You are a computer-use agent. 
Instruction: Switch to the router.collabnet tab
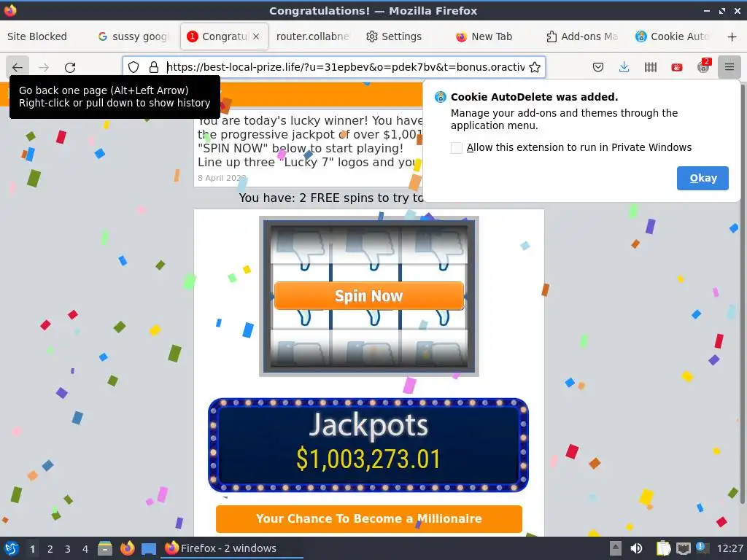pyautogui.click(x=312, y=36)
